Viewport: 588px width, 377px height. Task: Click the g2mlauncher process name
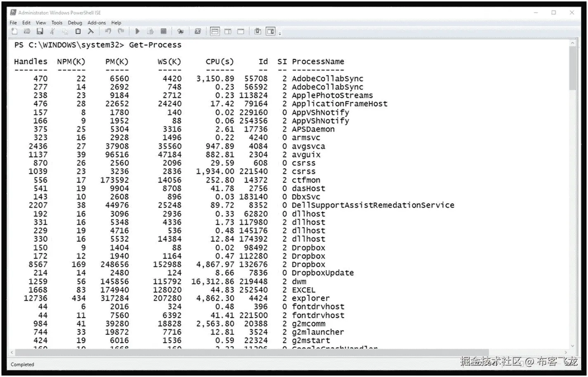[x=318, y=332]
